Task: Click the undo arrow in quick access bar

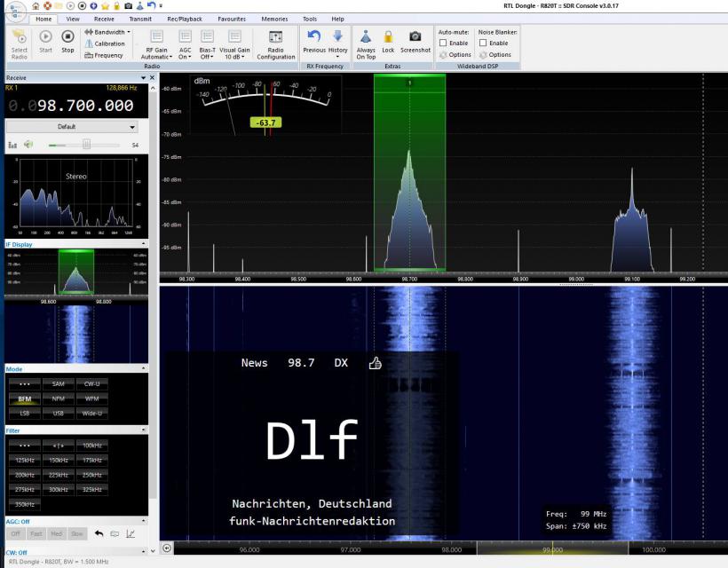Action: pyautogui.click(x=151, y=5)
